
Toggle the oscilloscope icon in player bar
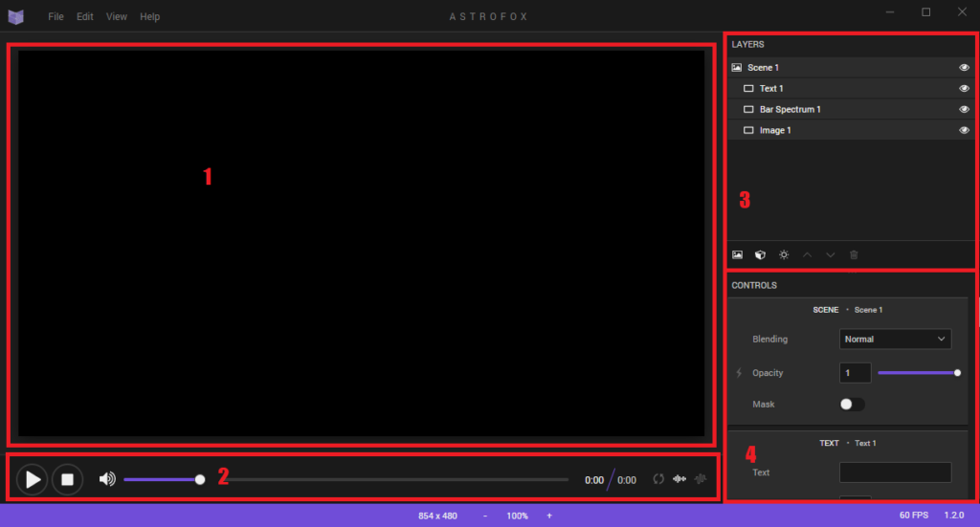pyautogui.click(x=701, y=479)
